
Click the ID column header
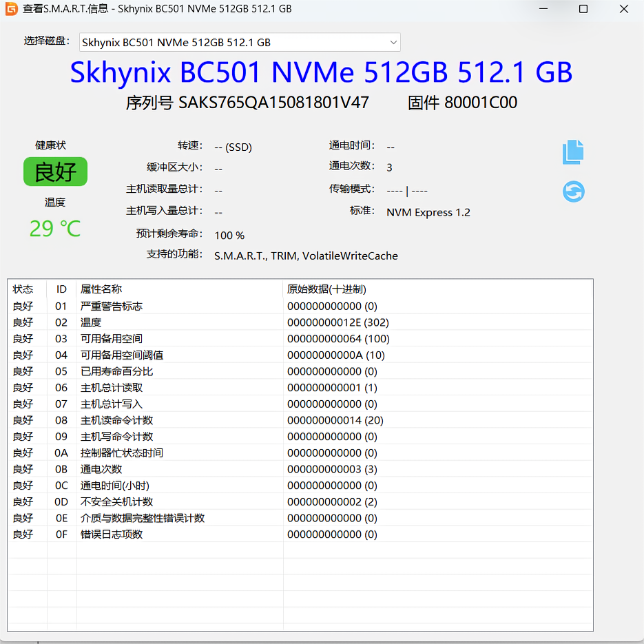tap(61, 289)
